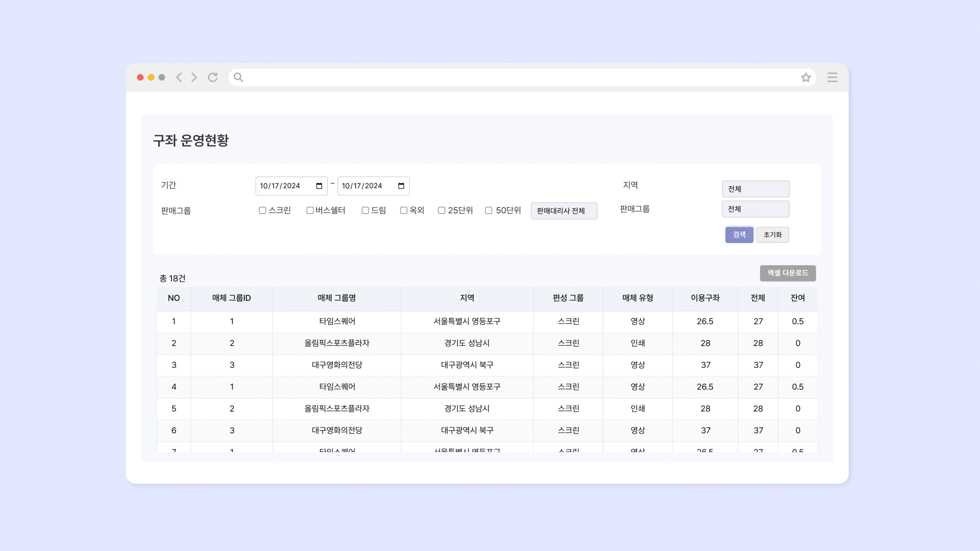Open the 판매대리사 전체 dropdown

point(563,211)
